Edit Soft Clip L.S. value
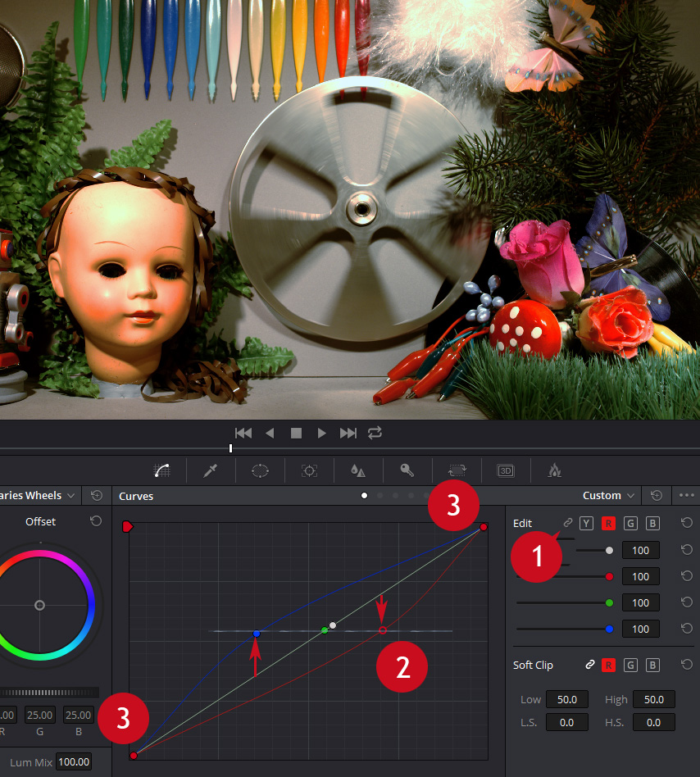 [566, 722]
